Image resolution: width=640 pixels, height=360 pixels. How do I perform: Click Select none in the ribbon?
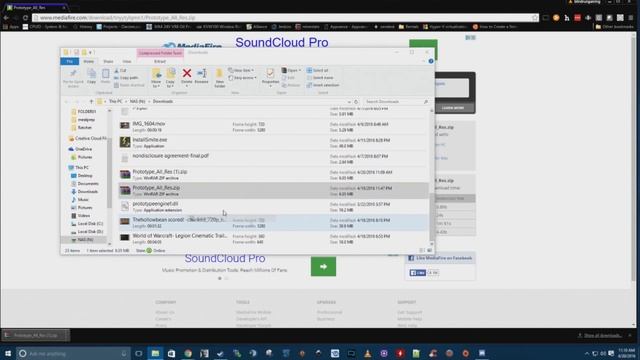point(320,78)
